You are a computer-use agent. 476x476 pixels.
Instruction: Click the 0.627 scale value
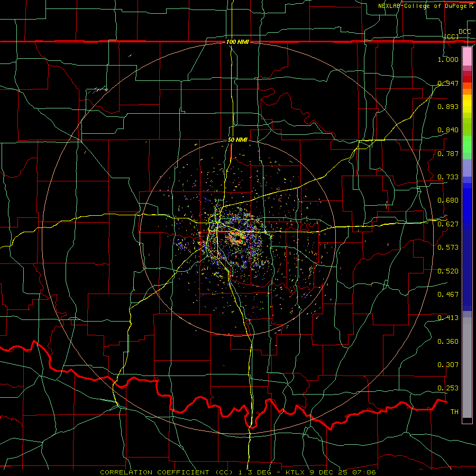click(x=448, y=224)
